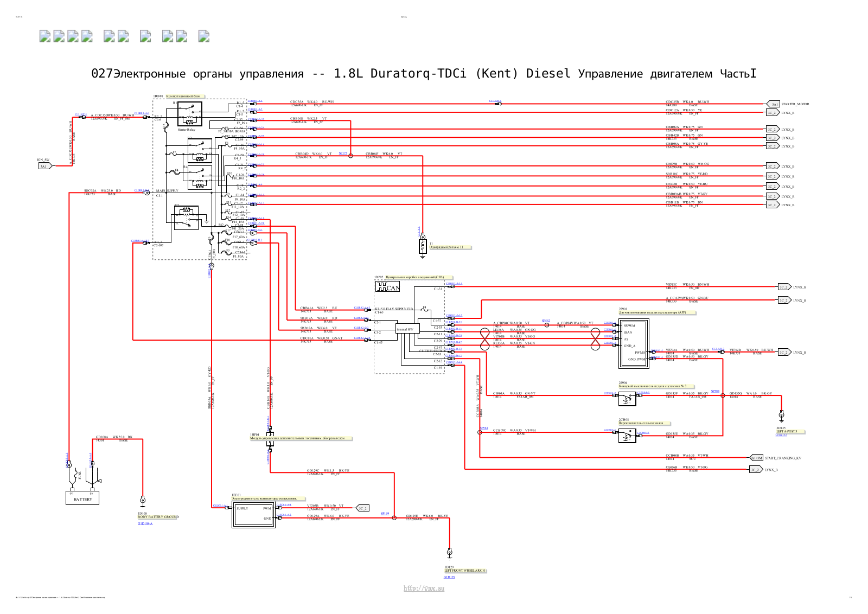Click the A1+3M START_CRANKING_KV symbol

(x=756, y=458)
